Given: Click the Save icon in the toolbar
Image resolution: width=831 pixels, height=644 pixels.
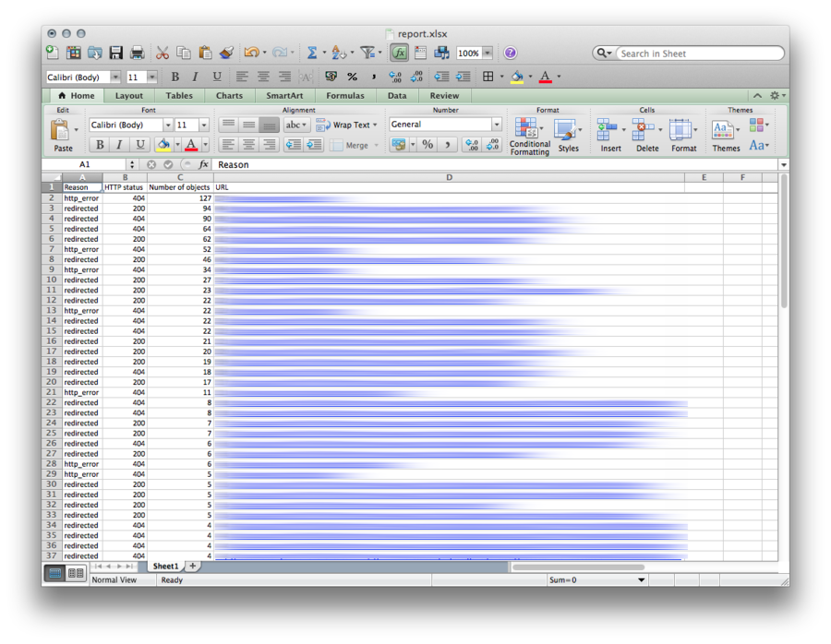Looking at the screenshot, I should coord(116,54).
